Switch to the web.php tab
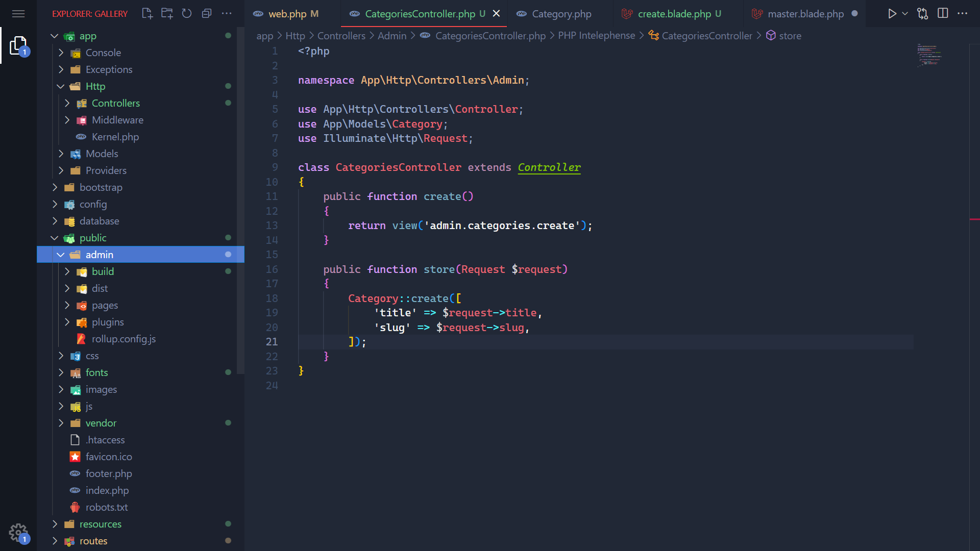 click(292, 14)
